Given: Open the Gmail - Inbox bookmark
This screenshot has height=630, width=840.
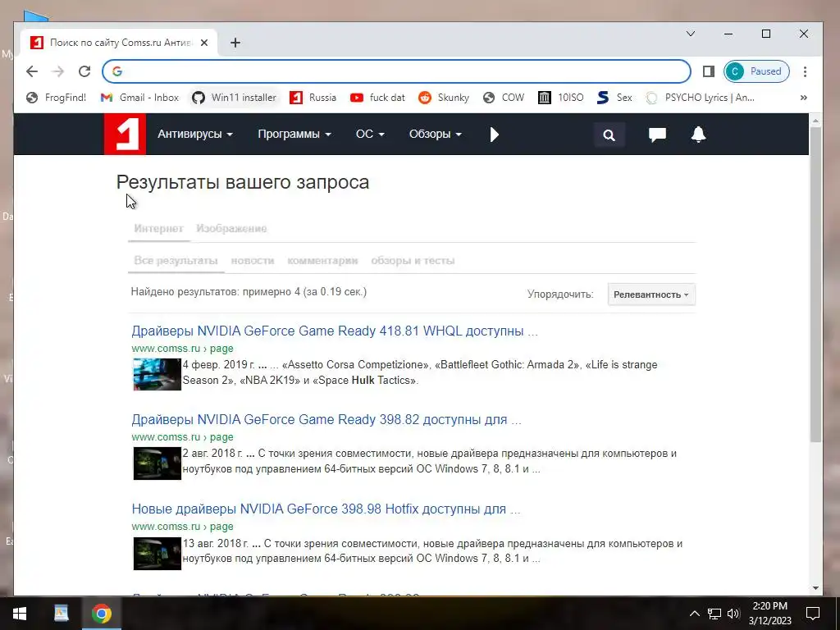Looking at the screenshot, I should pyautogui.click(x=139, y=98).
